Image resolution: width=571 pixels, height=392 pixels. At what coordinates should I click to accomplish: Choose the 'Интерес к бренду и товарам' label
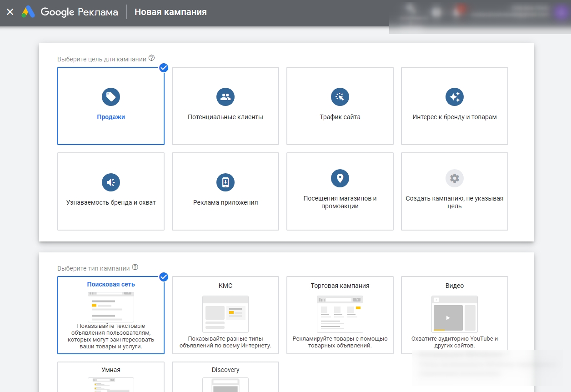[x=455, y=117]
